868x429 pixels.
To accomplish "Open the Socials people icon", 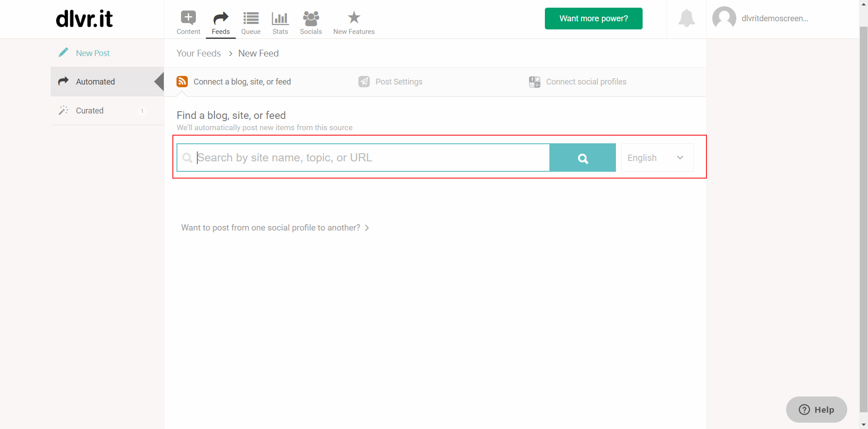I will click(x=311, y=18).
